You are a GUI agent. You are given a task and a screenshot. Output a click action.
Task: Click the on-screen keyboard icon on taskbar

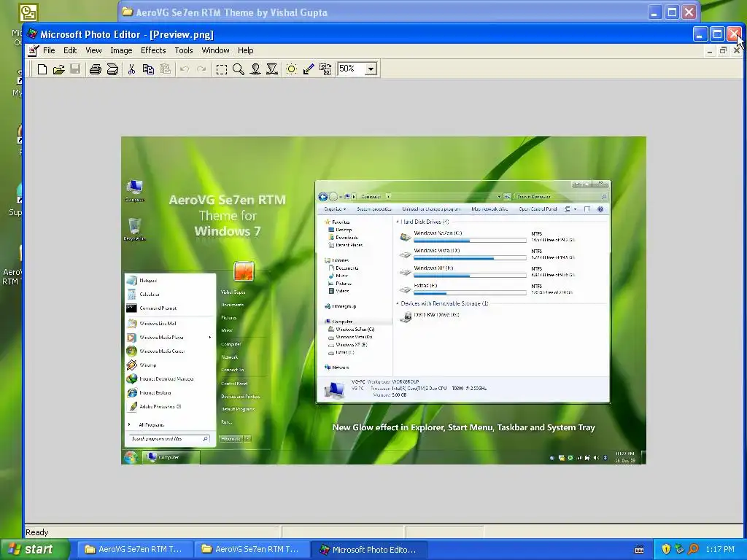tap(639, 550)
